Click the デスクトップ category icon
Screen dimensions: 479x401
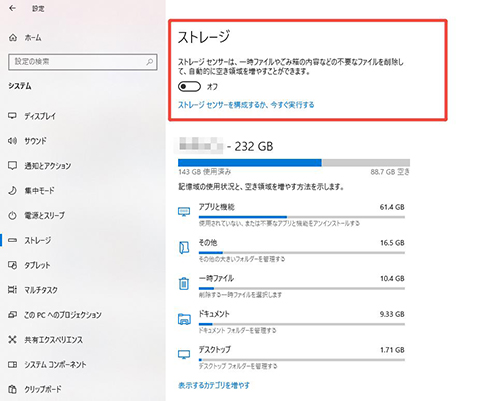coord(184,354)
